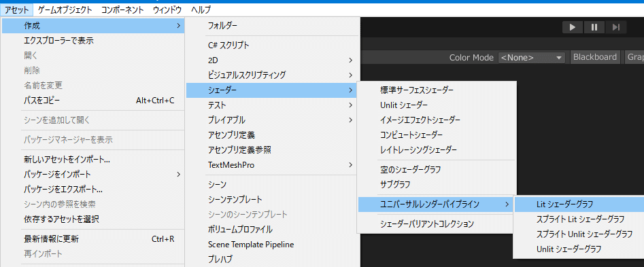This screenshot has height=267, width=644.
Task: Click the Pause button
Action: [x=594, y=27]
